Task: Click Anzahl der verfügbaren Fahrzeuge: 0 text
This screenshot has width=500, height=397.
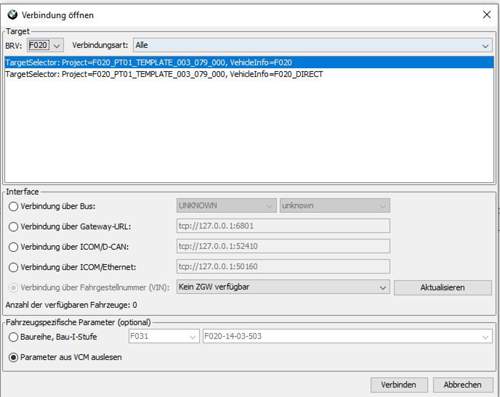Action: pyautogui.click(x=71, y=305)
